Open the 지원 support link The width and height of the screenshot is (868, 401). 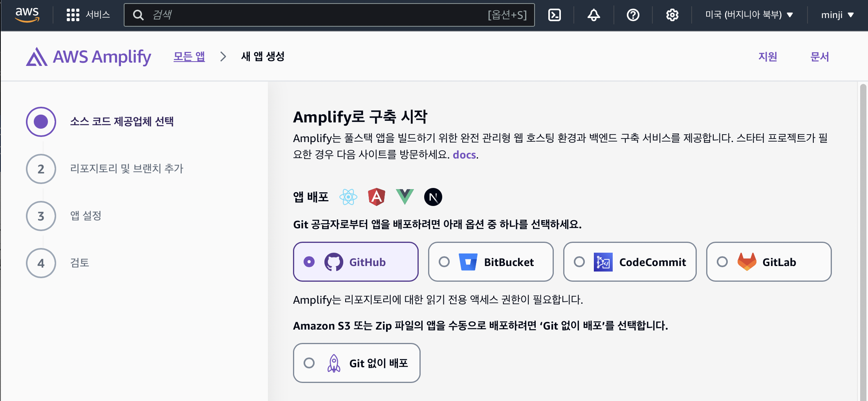tap(767, 57)
